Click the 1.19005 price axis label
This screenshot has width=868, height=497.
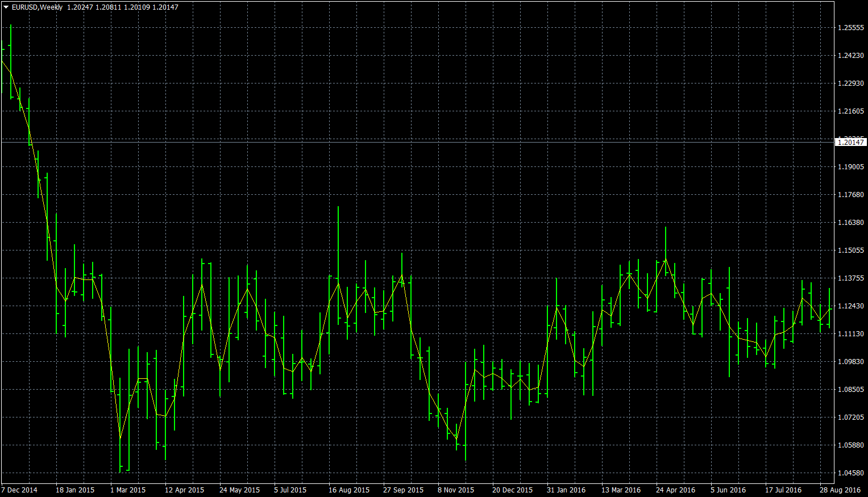(851, 167)
